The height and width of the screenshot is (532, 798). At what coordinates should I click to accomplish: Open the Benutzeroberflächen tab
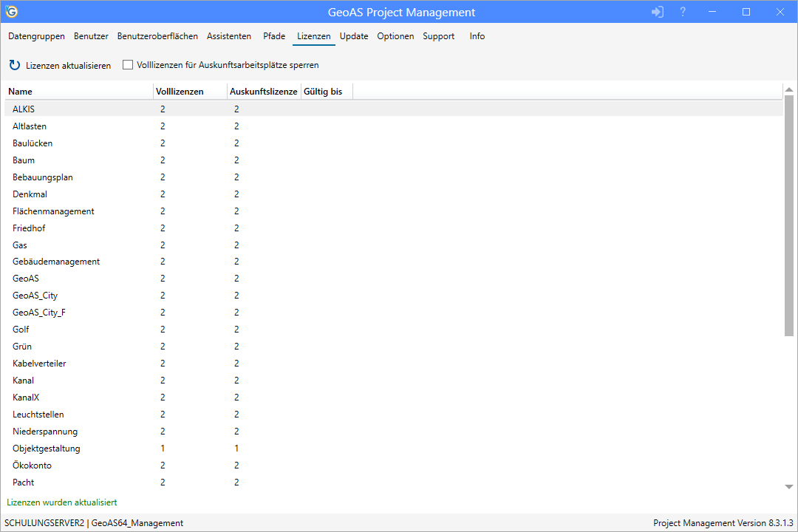(x=157, y=36)
